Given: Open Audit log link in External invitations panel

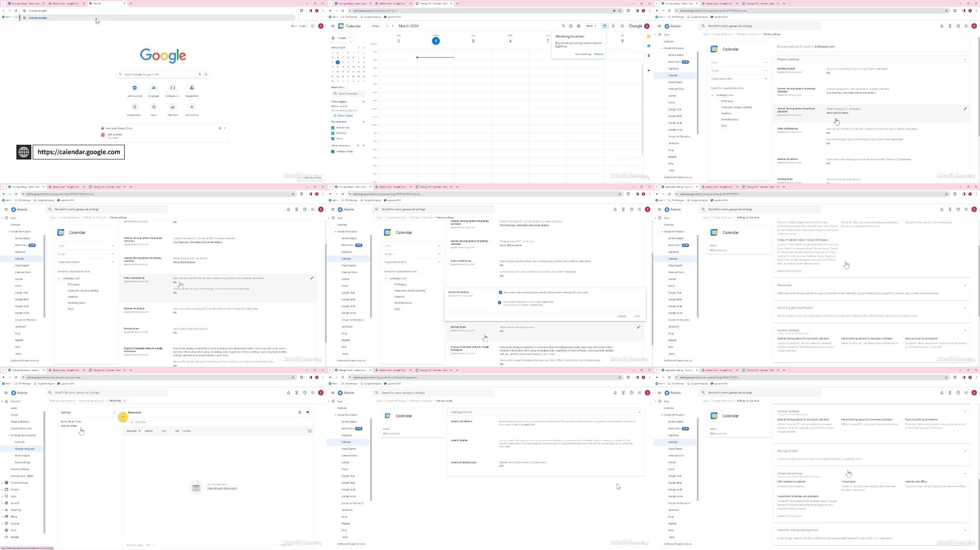Looking at the screenshot, I should pos(539,305).
